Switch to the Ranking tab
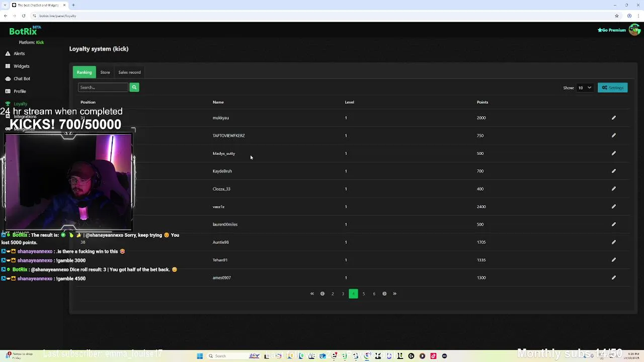The image size is (644, 362). (x=84, y=72)
